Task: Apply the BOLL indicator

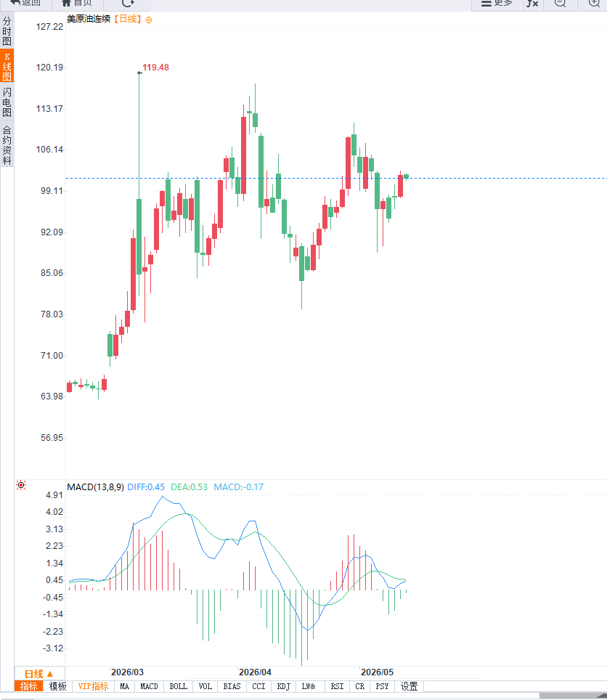Action: (x=179, y=687)
